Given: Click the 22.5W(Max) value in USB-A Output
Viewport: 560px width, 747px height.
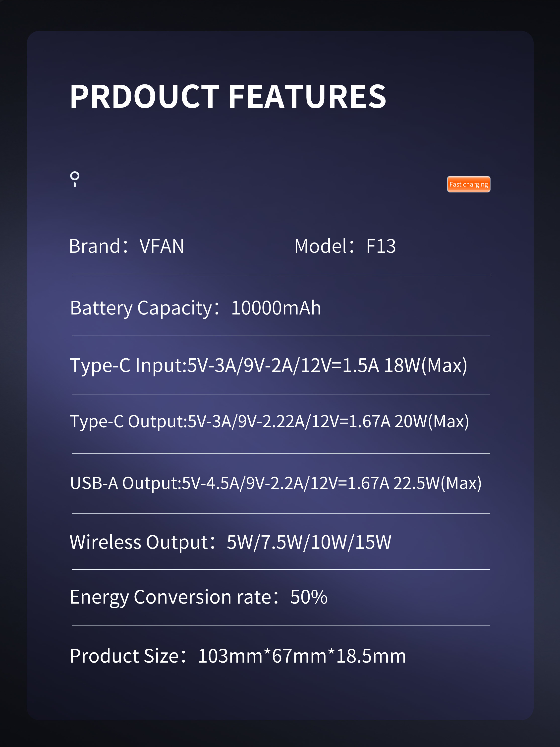Looking at the screenshot, I should point(438,483).
